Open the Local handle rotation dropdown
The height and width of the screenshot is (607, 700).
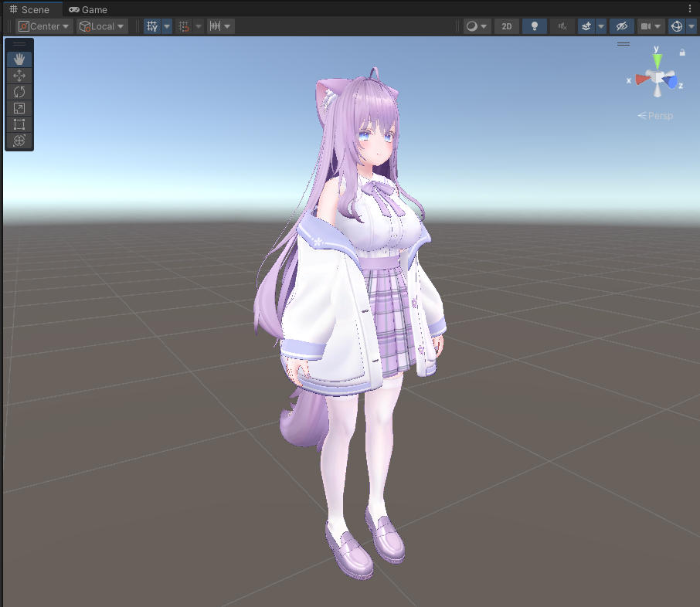click(x=102, y=26)
